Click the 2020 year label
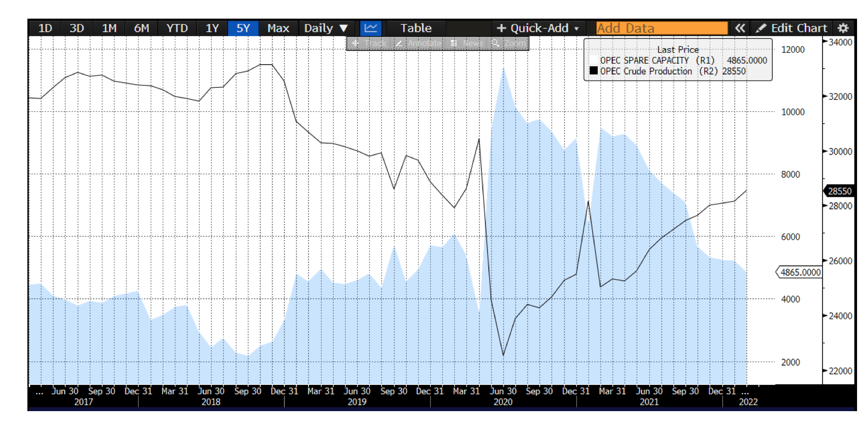This screenshot has width=868, height=421. (x=503, y=402)
